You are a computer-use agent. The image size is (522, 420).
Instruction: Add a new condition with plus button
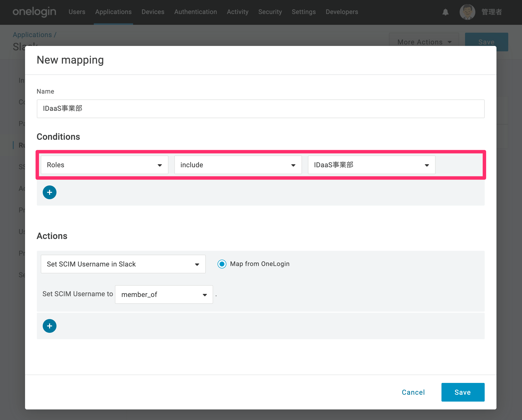point(50,192)
